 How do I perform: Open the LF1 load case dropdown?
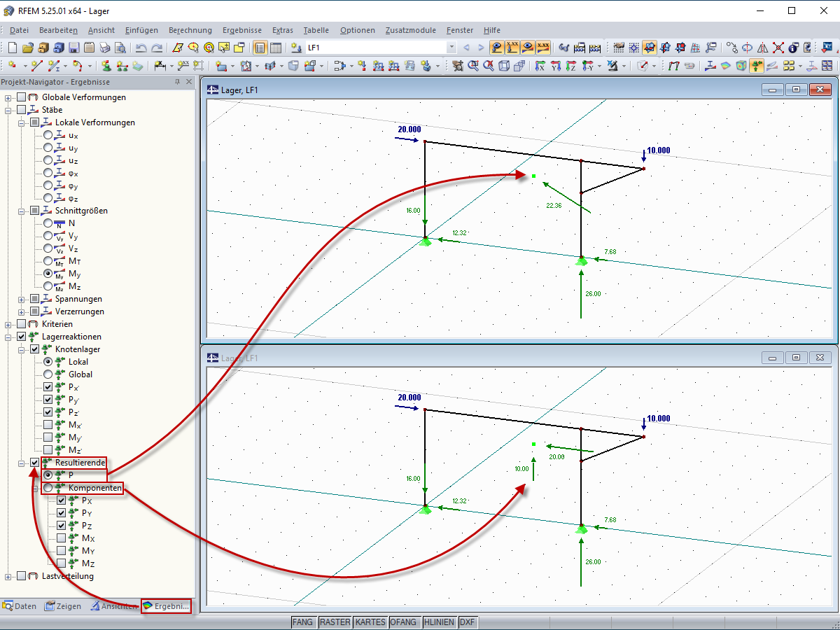451,48
